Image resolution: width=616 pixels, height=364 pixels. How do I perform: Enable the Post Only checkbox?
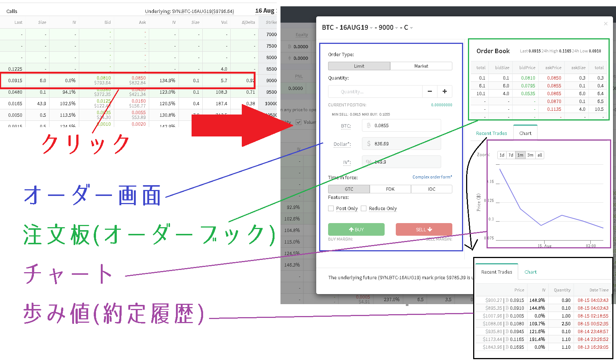331,208
